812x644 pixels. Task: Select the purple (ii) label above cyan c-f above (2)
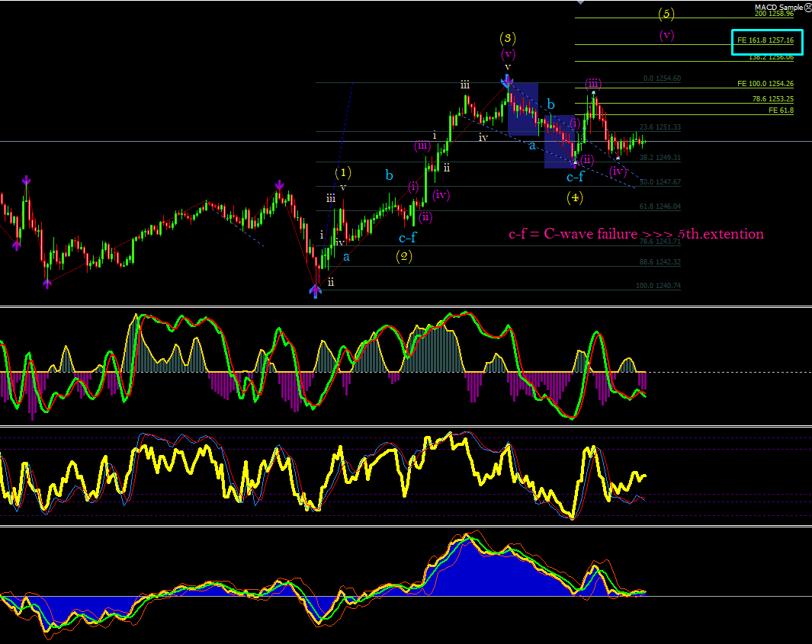pyautogui.click(x=425, y=217)
